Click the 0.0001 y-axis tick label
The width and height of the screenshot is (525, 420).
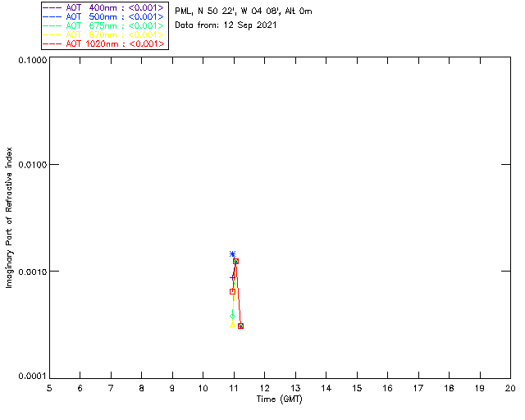coord(32,377)
